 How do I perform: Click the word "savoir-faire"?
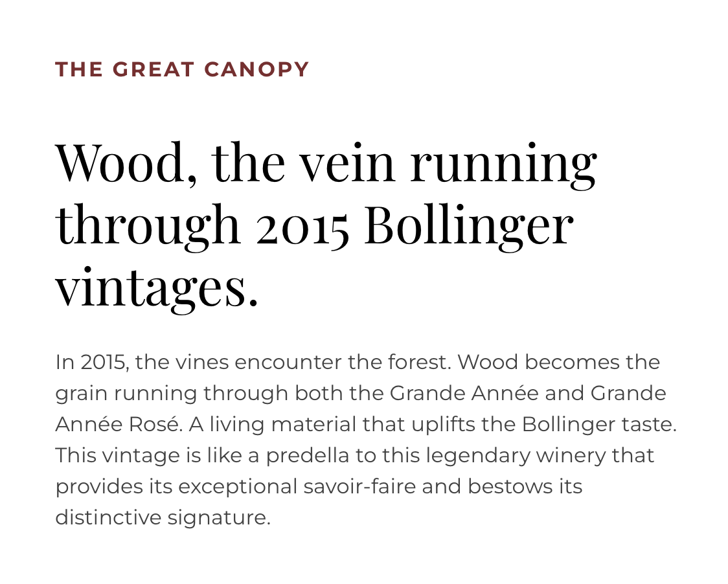[x=359, y=486]
